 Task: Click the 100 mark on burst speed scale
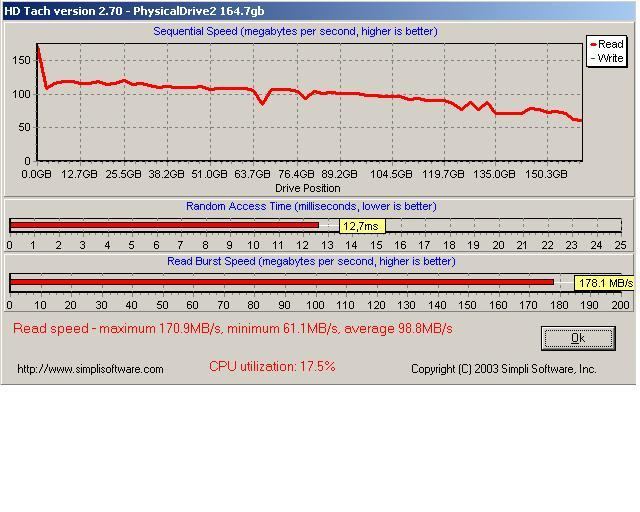coord(315,305)
